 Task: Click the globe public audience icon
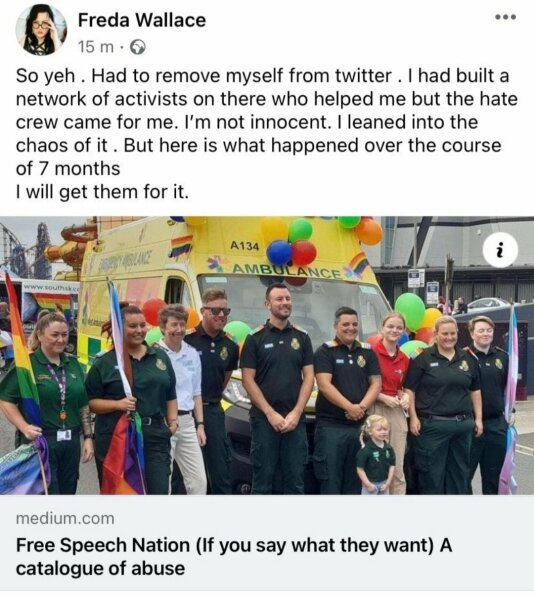[138, 47]
